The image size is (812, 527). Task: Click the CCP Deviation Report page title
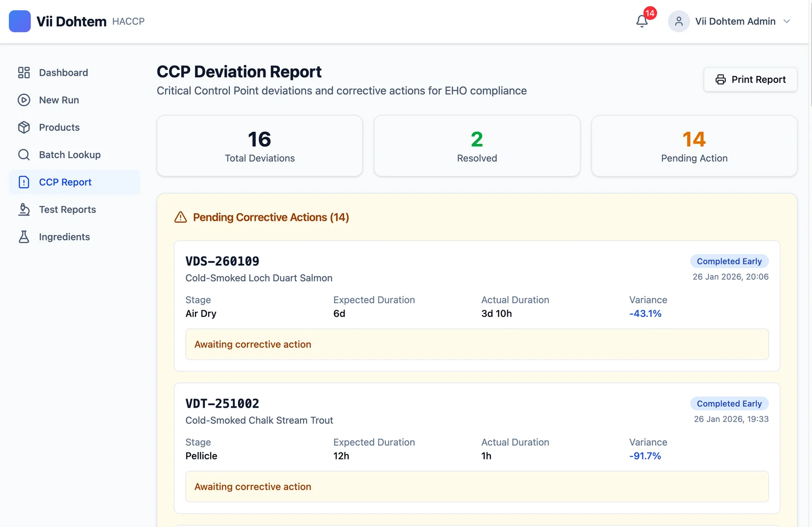[x=239, y=72]
